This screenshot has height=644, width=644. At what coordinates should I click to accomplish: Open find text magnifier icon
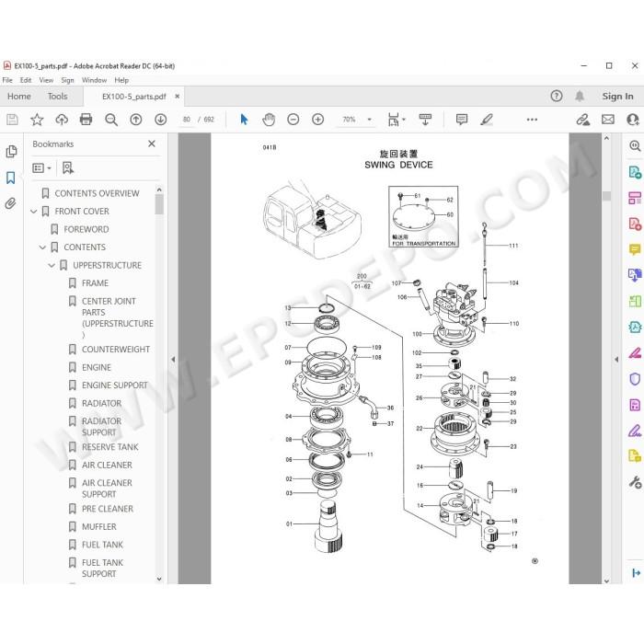[x=111, y=120]
